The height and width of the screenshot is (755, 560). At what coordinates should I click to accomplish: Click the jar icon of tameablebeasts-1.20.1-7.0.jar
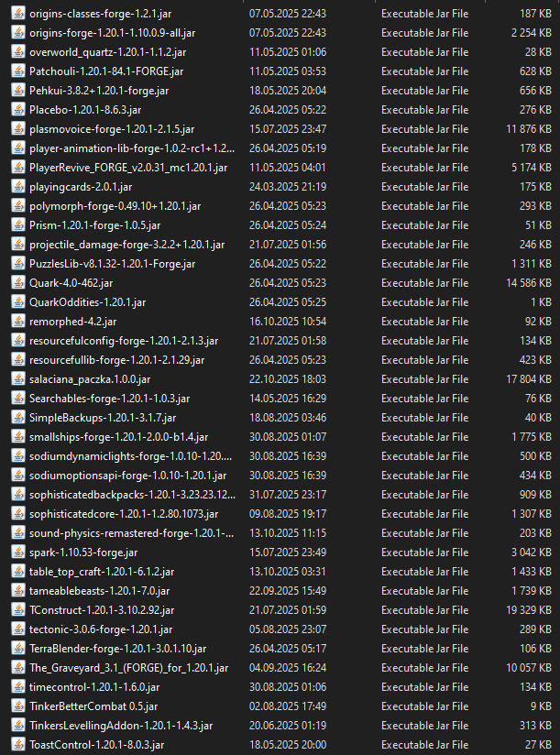[x=17, y=591]
